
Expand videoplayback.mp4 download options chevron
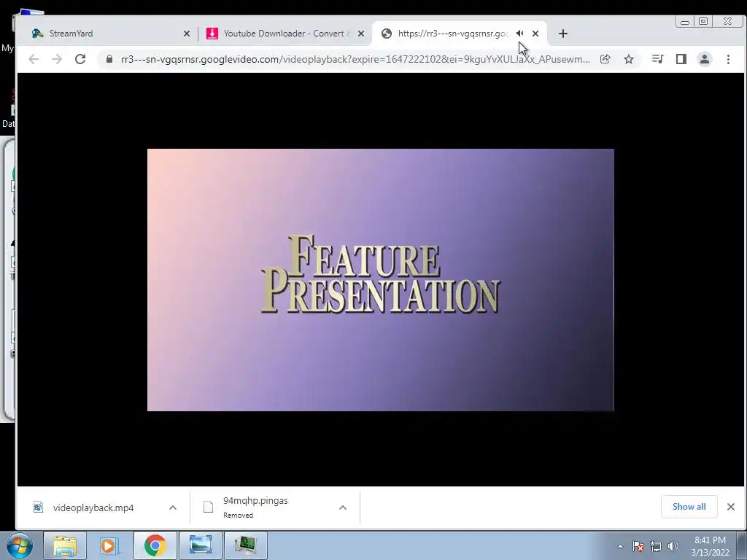pos(173,507)
